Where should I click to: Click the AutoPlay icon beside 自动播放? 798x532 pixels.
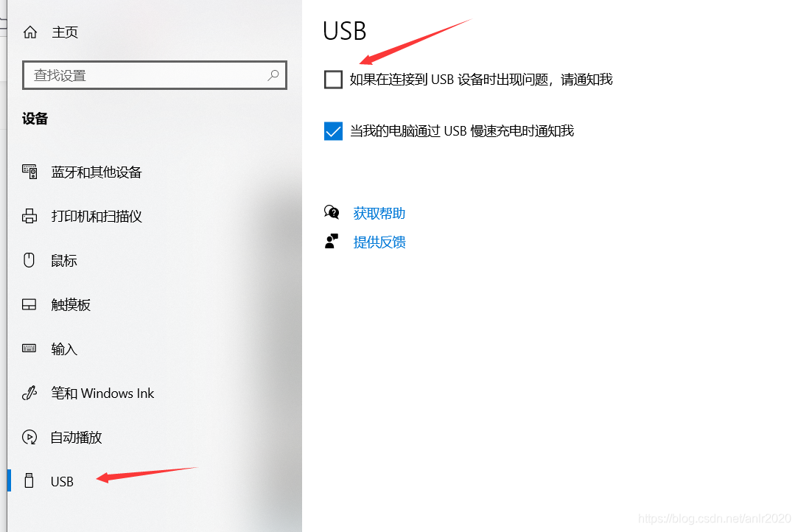pos(29,437)
